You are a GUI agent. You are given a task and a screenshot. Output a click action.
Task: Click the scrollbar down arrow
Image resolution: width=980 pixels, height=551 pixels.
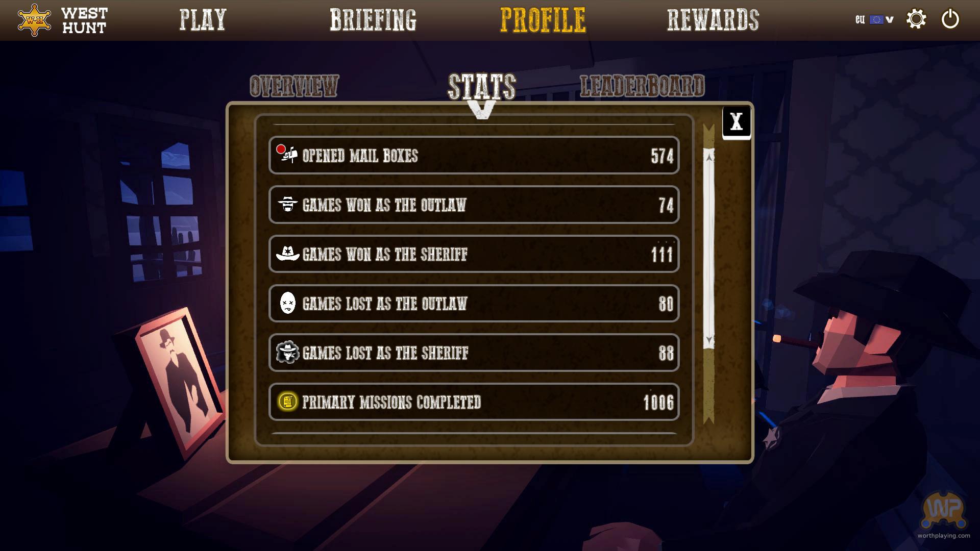click(x=709, y=340)
